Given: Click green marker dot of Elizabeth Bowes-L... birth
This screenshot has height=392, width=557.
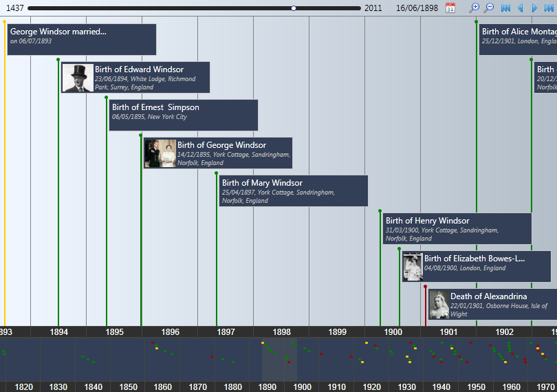Looking at the screenshot, I should click(400, 249).
